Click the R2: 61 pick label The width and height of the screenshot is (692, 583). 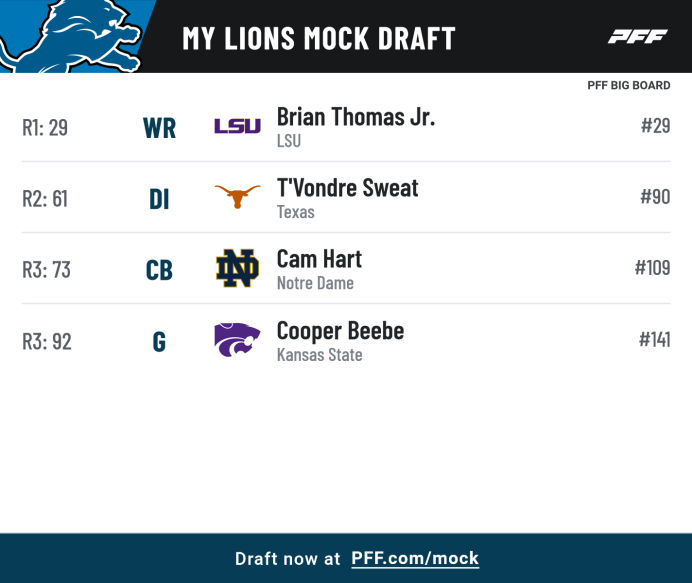pos(45,199)
